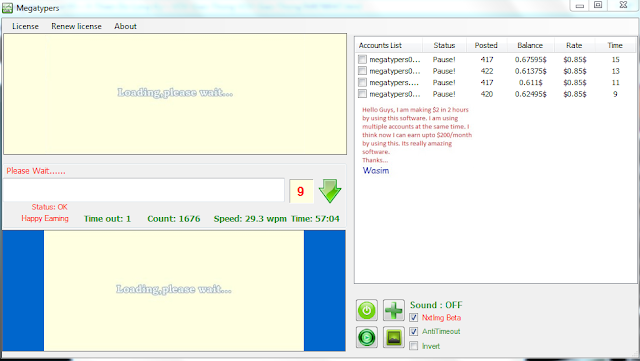Click the posted value 422

click(487, 71)
